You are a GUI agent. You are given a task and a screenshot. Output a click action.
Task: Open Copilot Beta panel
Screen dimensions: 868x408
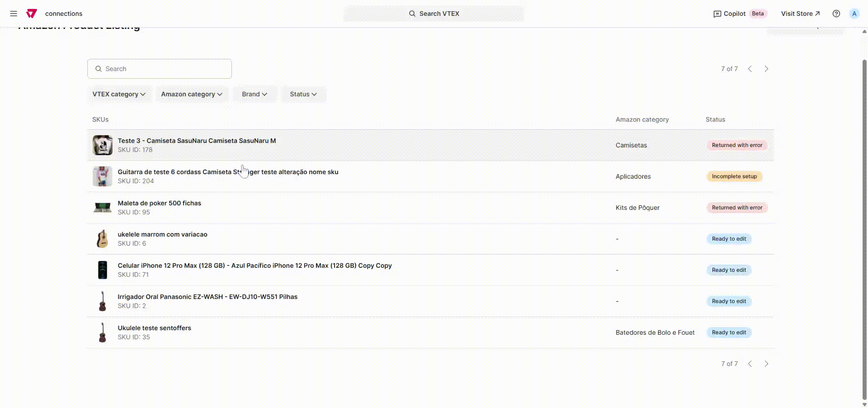coord(740,14)
